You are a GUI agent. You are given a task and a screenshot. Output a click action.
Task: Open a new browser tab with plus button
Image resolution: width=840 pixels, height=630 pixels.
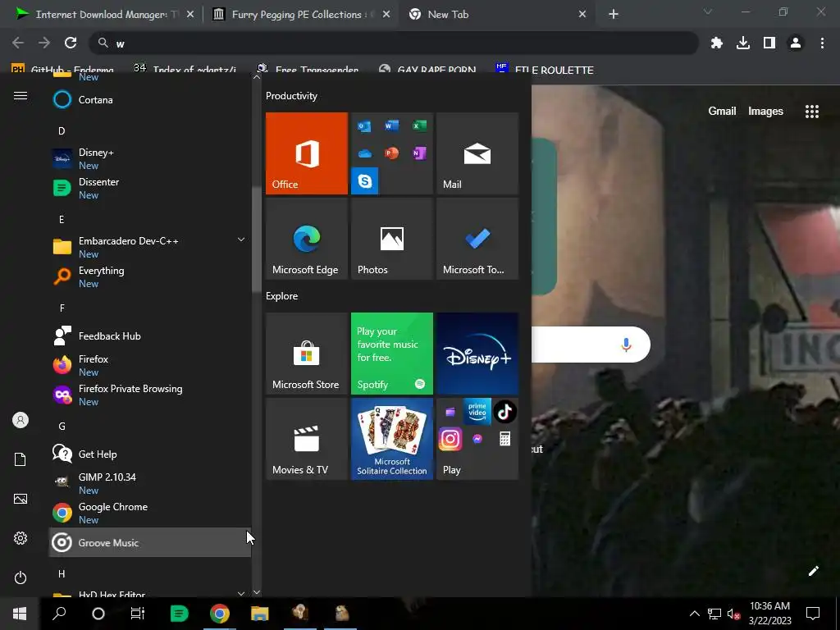click(614, 15)
